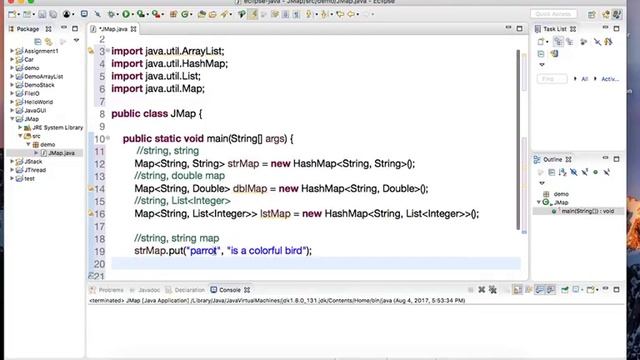Image resolution: width=640 pixels, height=360 pixels.
Task: Click the Debug bug icon
Action: [111, 14]
